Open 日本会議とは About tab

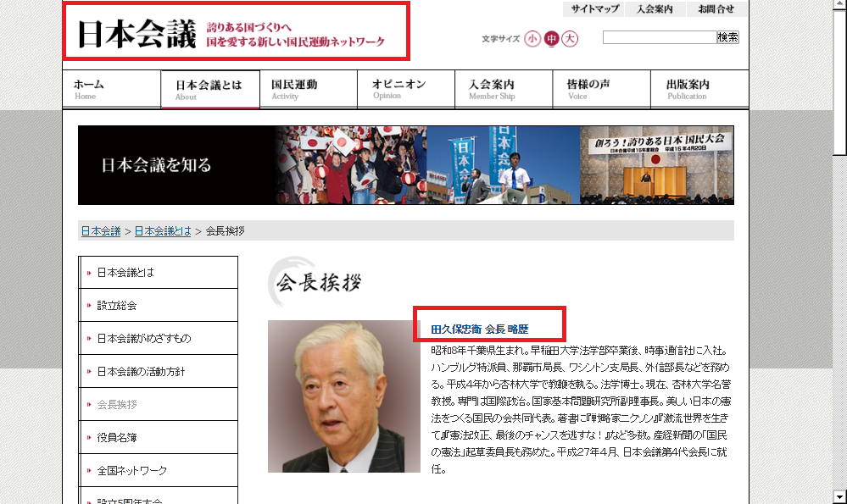click(210, 90)
